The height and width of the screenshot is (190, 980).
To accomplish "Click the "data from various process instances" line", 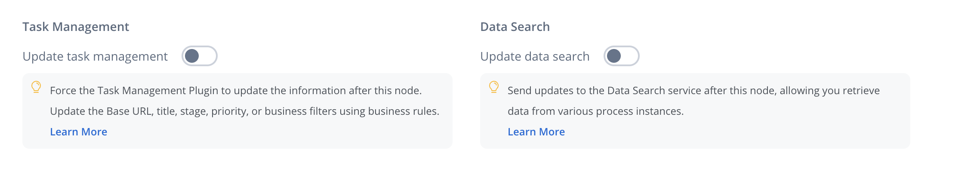I will 595,111.
